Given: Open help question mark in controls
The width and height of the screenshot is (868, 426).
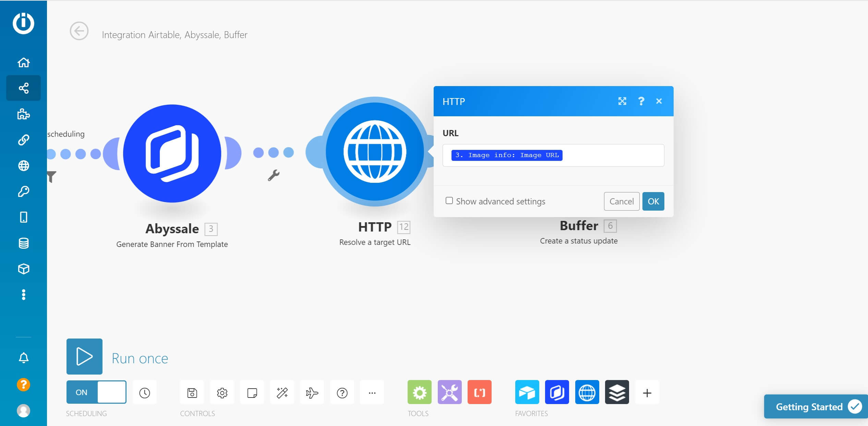Looking at the screenshot, I should tap(342, 392).
